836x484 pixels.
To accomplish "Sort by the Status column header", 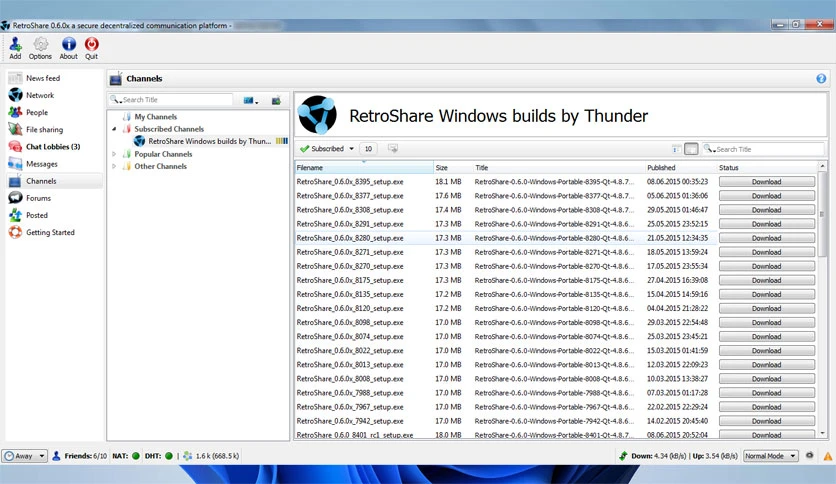I will pos(767,167).
